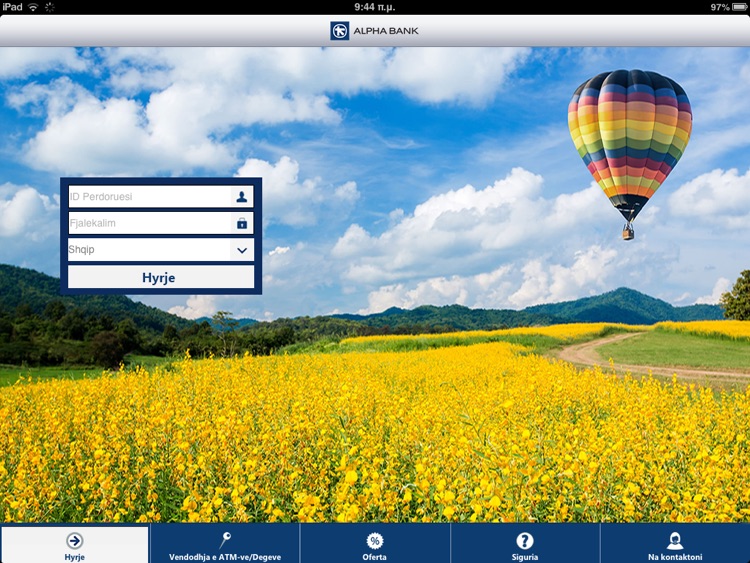750x563 pixels.
Task: Click the user silhouette icon in ID field
Action: (242, 197)
